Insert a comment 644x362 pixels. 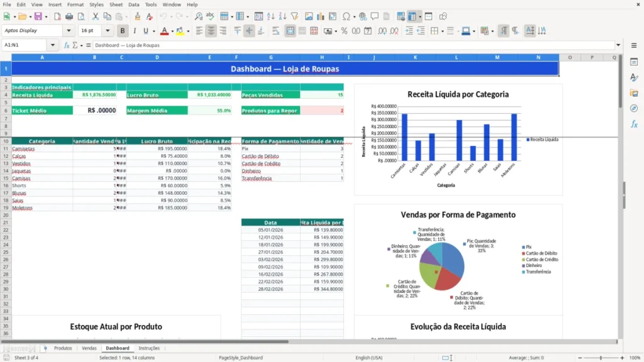pyautogui.click(x=375, y=16)
